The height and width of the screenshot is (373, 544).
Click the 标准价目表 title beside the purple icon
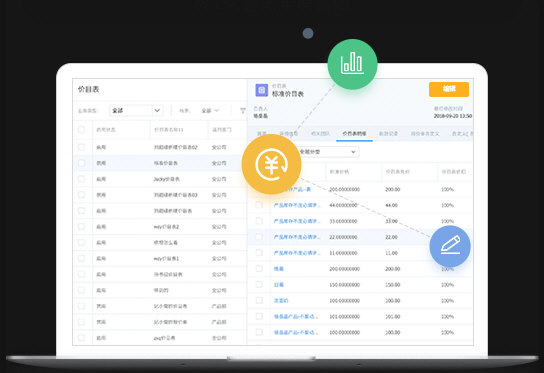click(x=288, y=94)
